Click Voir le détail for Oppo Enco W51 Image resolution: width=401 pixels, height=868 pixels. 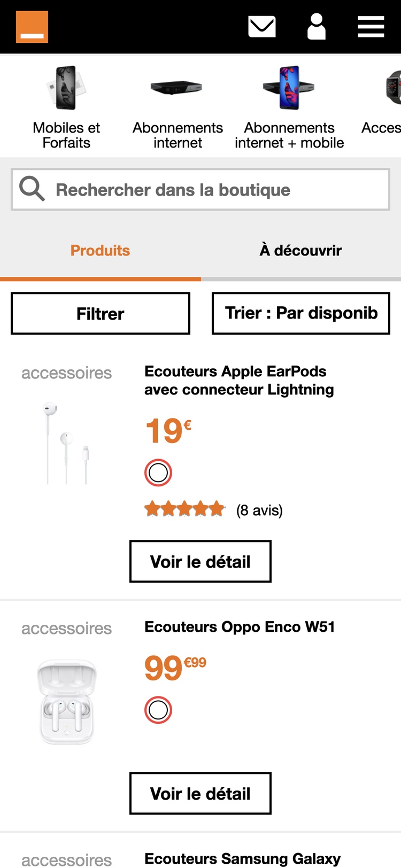click(x=200, y=793)
